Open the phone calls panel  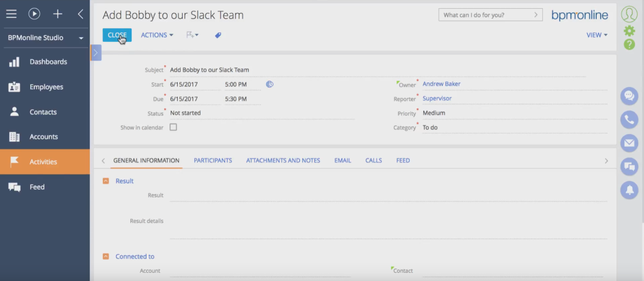point(629,120)
